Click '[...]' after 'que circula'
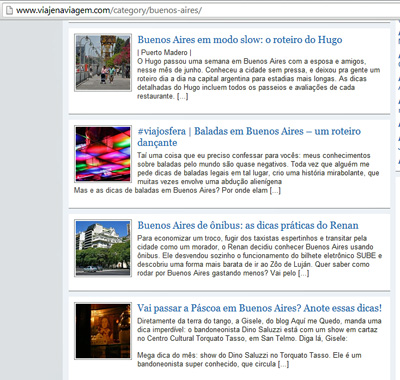This screenshot has width=400, height=380. tap(283, 364)
